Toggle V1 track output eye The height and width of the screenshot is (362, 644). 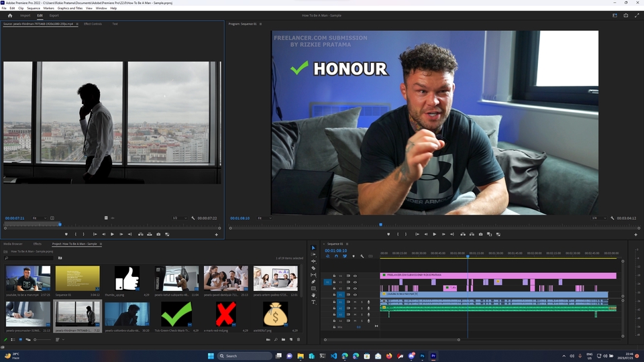[x=356, y=295]
